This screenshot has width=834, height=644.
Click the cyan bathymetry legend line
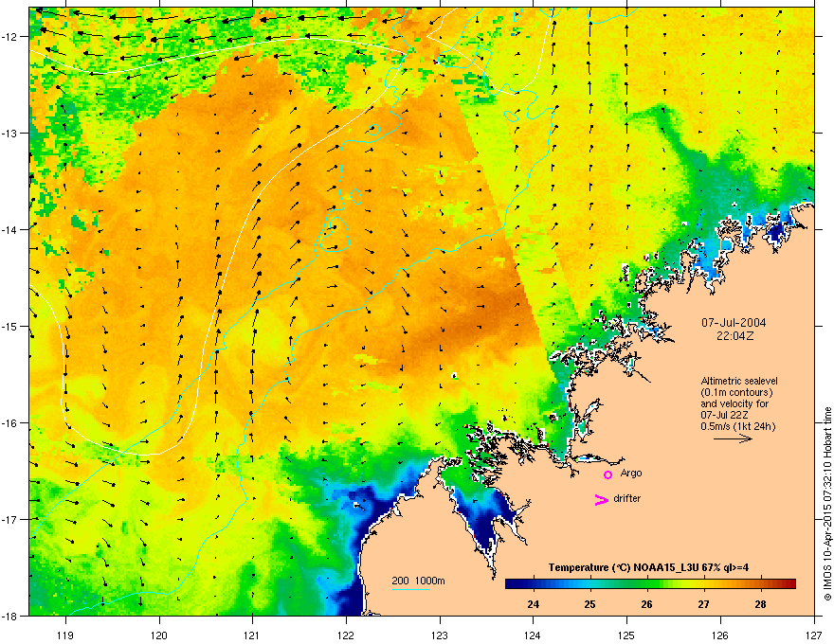pos(410,589)
